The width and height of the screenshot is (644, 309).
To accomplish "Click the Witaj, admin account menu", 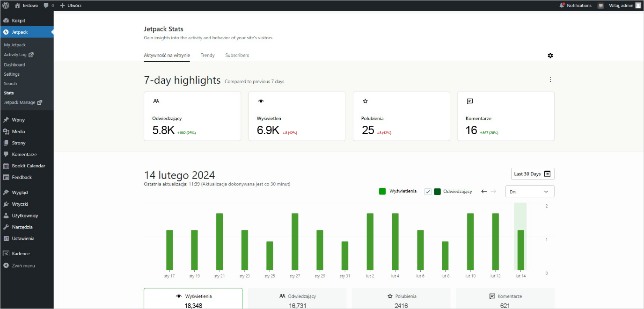I will [625, 6].
